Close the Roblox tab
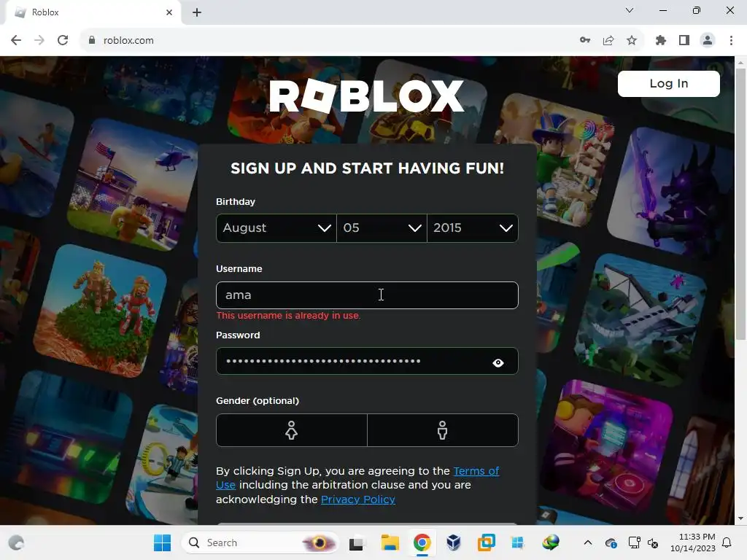 click(169, 12)
